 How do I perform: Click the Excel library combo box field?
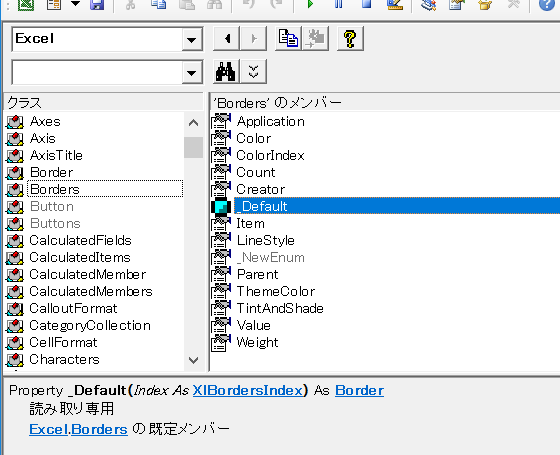[x=97, y=39]
